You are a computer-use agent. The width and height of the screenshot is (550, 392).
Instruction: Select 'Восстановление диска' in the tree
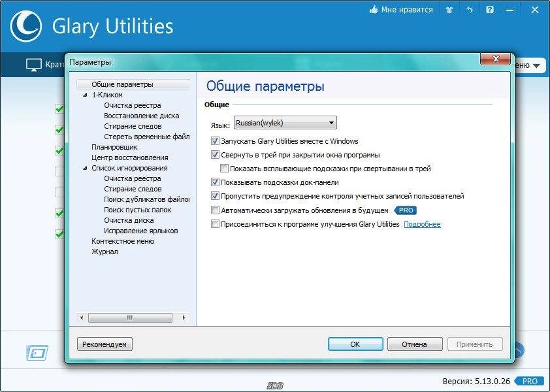click(x=141, y=116)
